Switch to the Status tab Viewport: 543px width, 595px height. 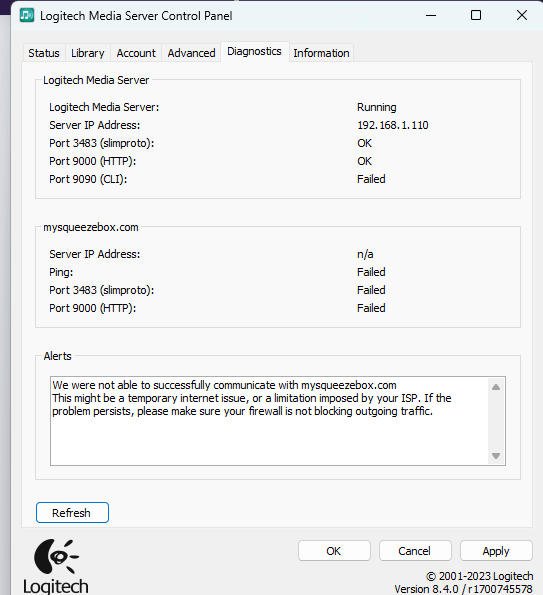pos(44,53)
